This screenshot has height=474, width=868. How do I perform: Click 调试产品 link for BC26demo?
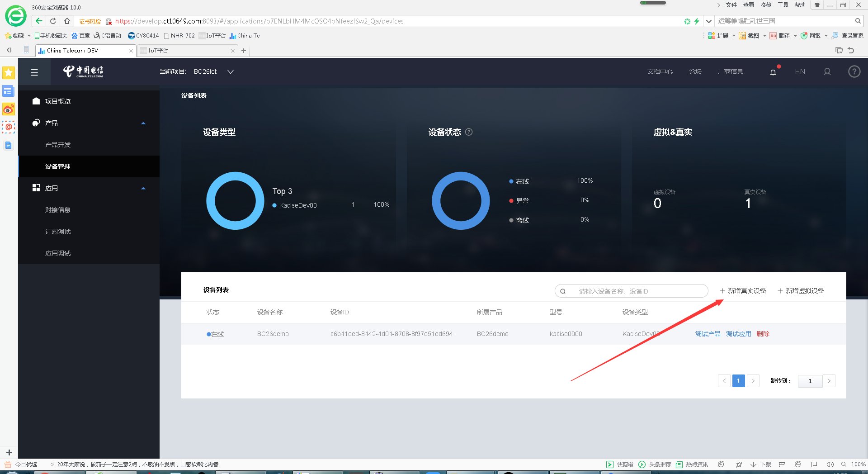click(x=708, y=334)
